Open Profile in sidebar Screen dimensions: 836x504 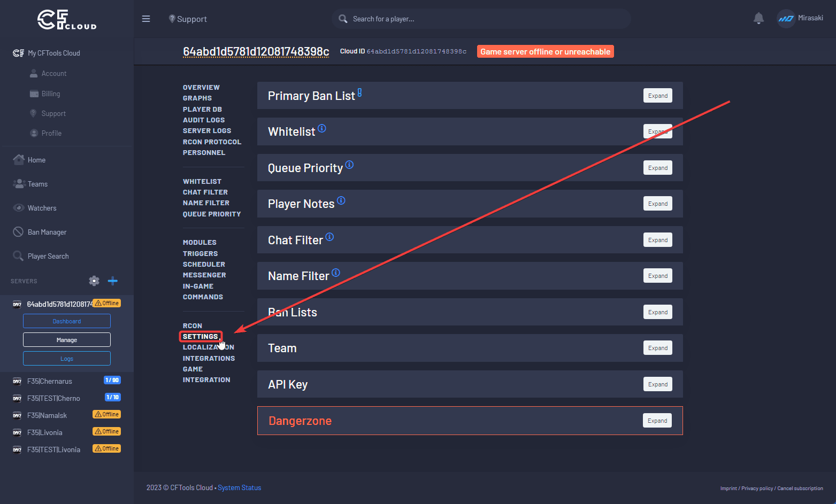click(51, 133)
